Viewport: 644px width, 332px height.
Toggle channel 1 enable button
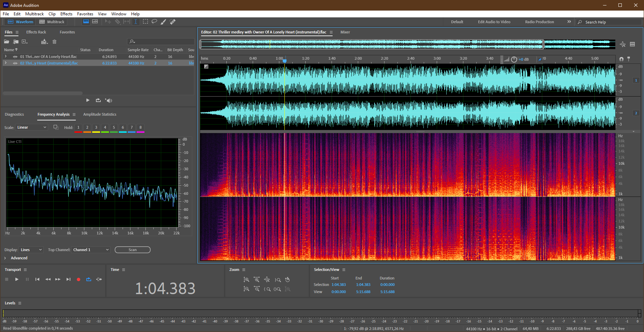[x=636, y=81]
